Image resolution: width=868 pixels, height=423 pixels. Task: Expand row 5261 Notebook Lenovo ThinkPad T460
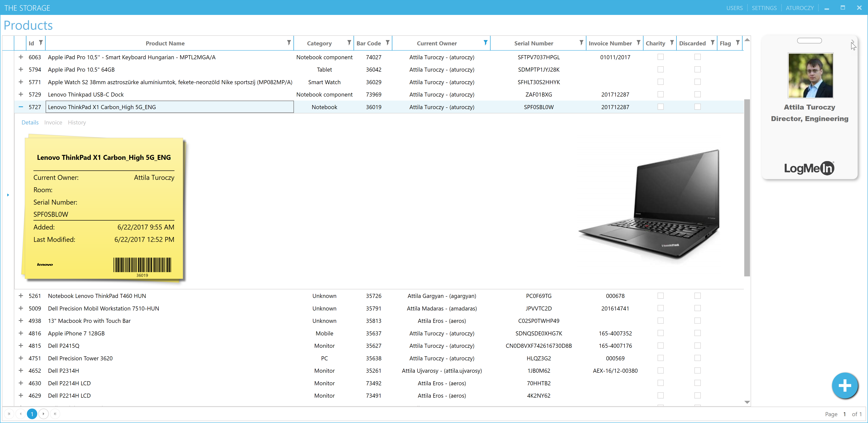click(x=21, y=296)
